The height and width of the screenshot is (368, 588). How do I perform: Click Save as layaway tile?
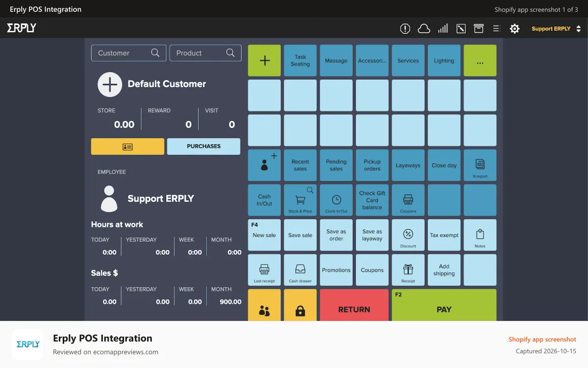(372, 235)
